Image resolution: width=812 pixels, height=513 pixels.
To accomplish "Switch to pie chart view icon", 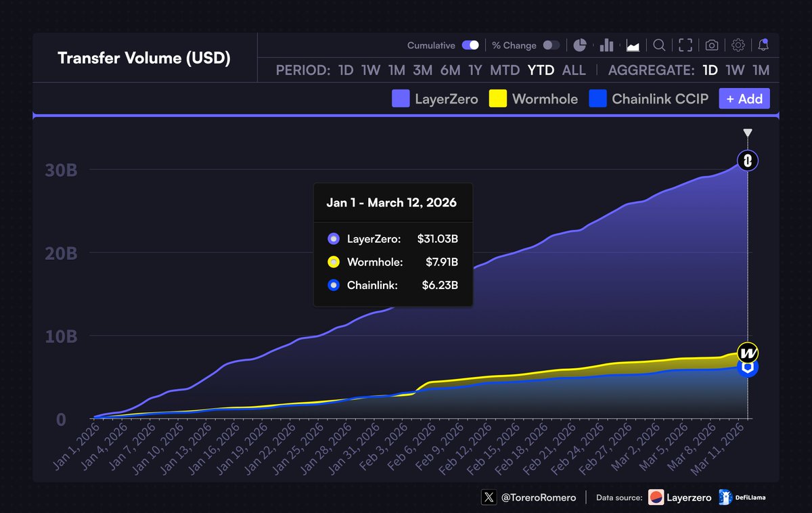I will click(x=580, y=45).
